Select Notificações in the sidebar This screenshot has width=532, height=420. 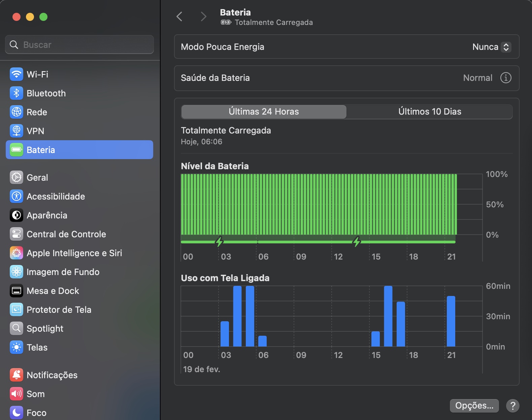52,375
